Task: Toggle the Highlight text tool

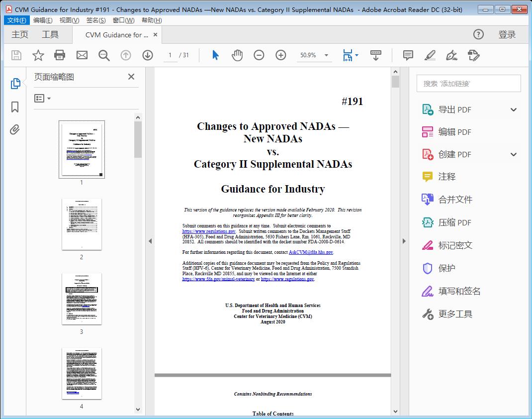Action: [x=429, y=55]
